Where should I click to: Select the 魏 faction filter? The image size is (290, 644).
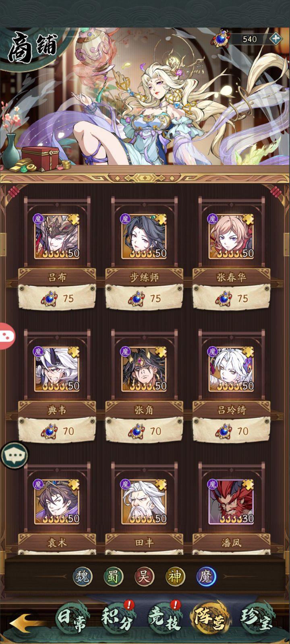click(x=83, y=577)
